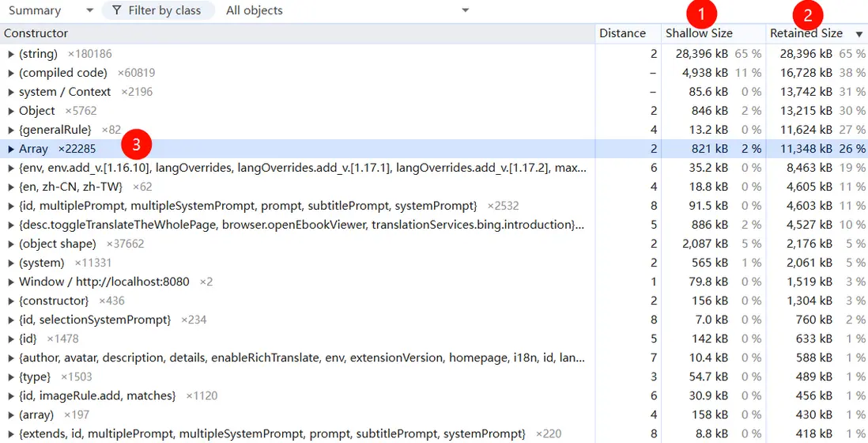Select the Object ×5762 row
Viewport: 868px width, 443px height.
coord(434,111)
